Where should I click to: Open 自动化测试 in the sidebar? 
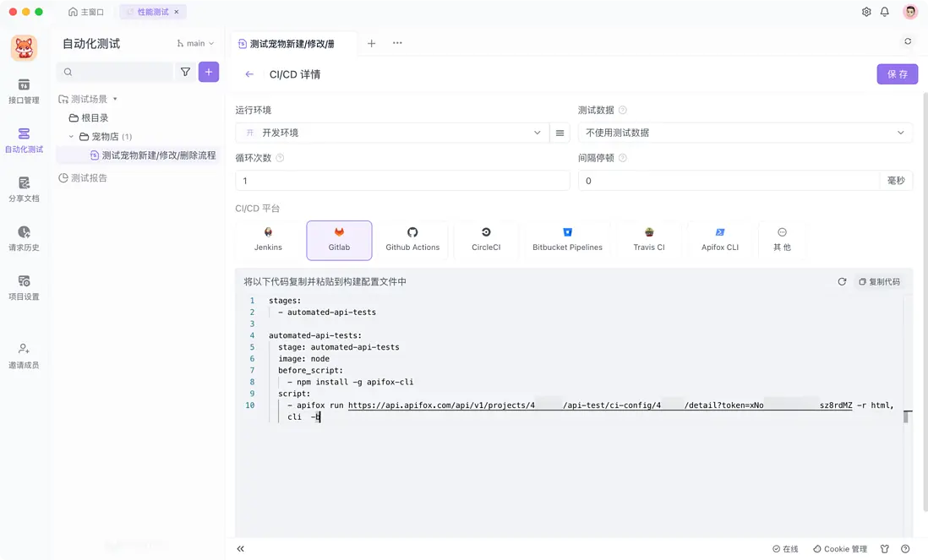click(24, 140)
